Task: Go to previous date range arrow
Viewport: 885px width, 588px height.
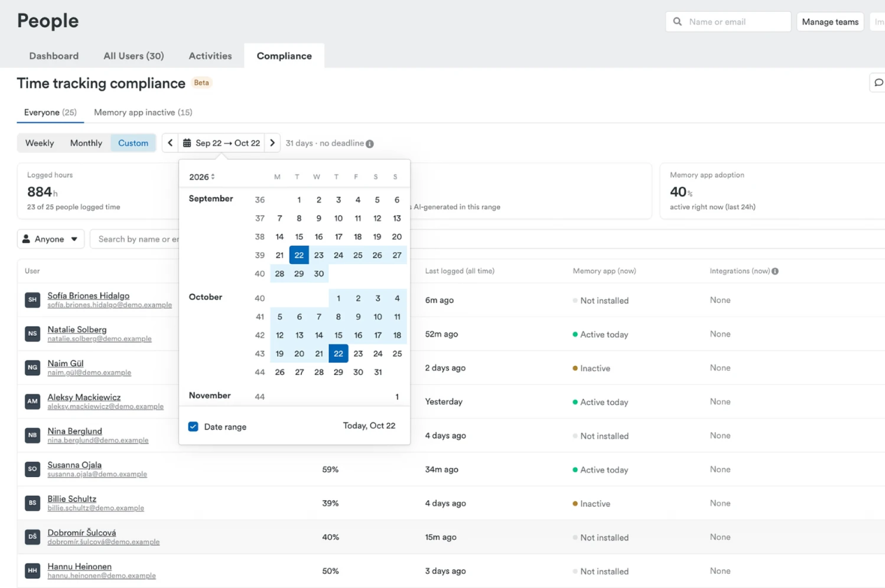Action: 170,143
